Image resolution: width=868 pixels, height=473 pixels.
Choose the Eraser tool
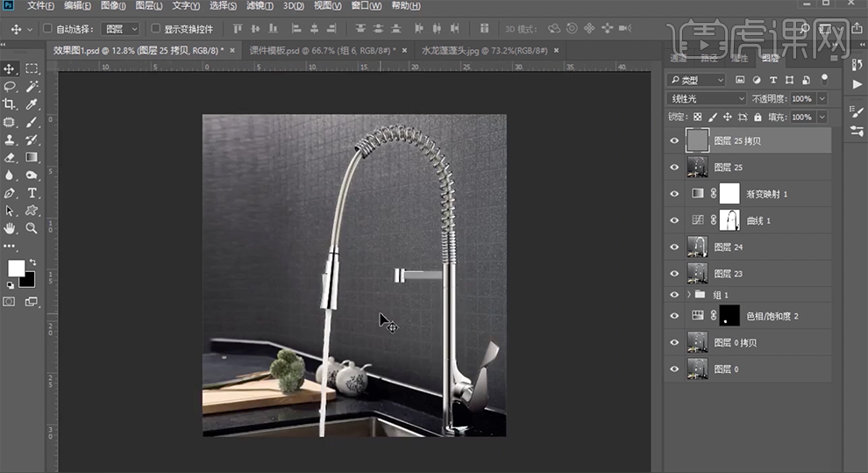[10, 158]
